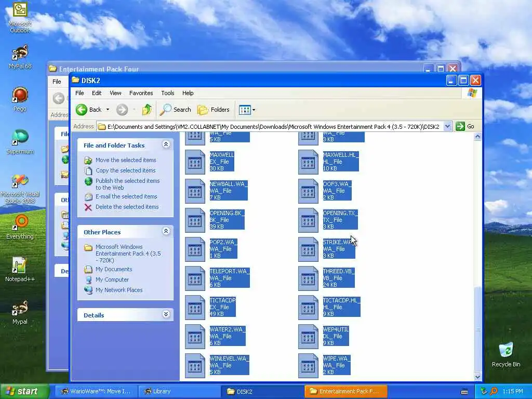The image size is (532, 399).
Task: Select the TICTACDP EX_ file icon
Action: tap(195, 308)
